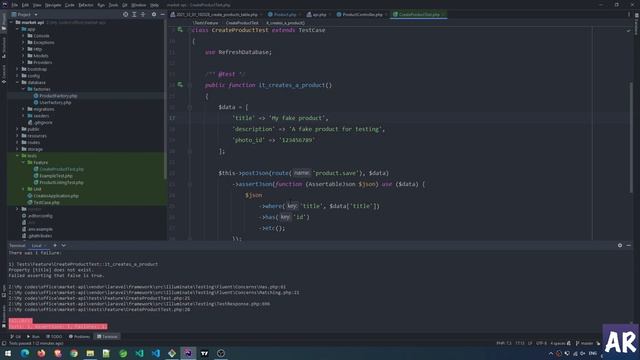
Task: Click the locate-in-project target icon
Action: click(x=125, y=14)
